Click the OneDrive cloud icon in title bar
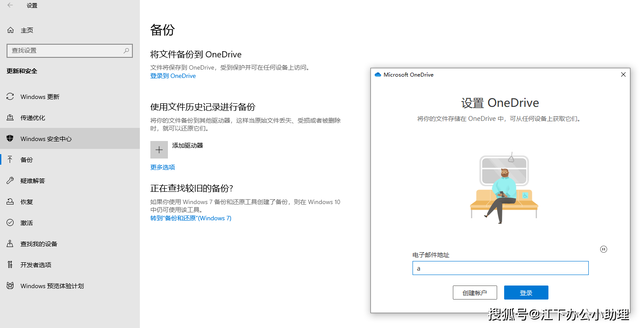Screen dimensions: 644x328 point(378,75)
